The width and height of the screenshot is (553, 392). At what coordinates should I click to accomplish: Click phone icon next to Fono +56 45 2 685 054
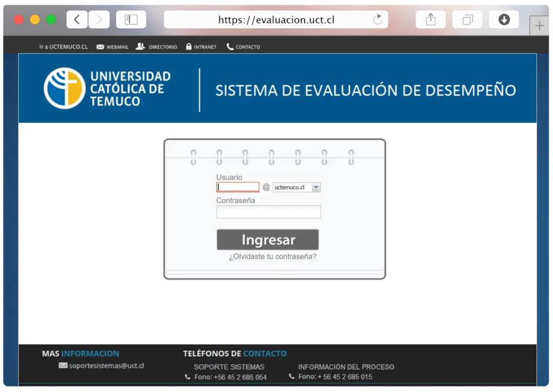pyautogui.click(x=187, y=377)
